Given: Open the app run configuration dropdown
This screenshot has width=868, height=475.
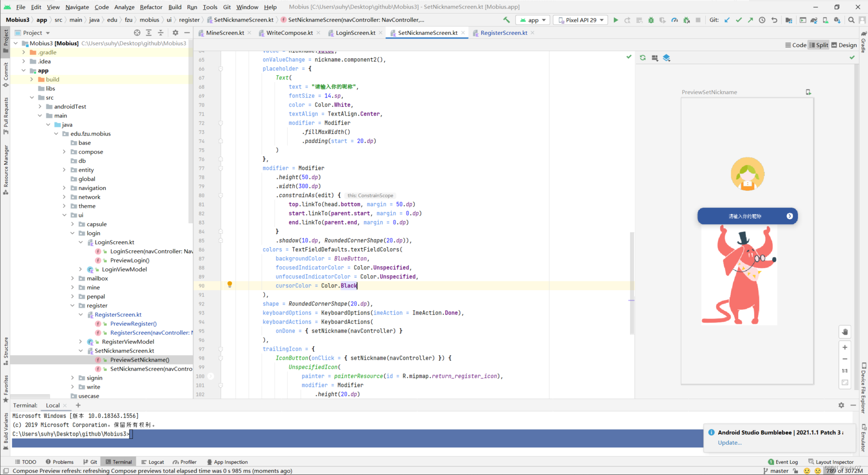Looking at the screenshot, I should point(533,20).
